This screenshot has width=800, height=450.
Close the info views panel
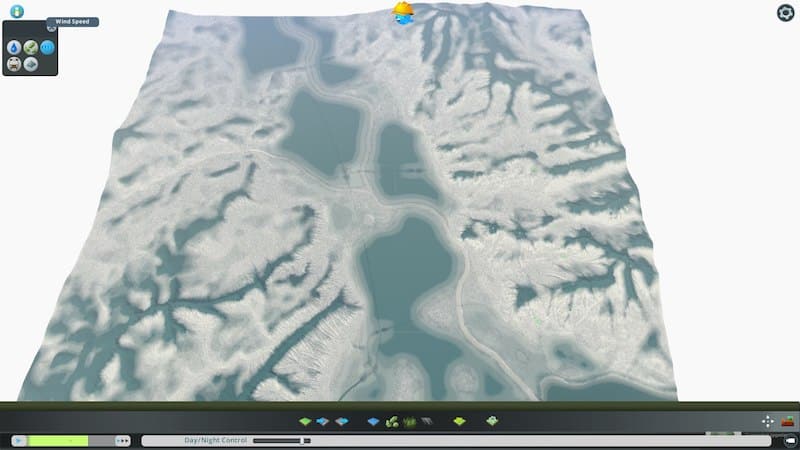point(51,28)
